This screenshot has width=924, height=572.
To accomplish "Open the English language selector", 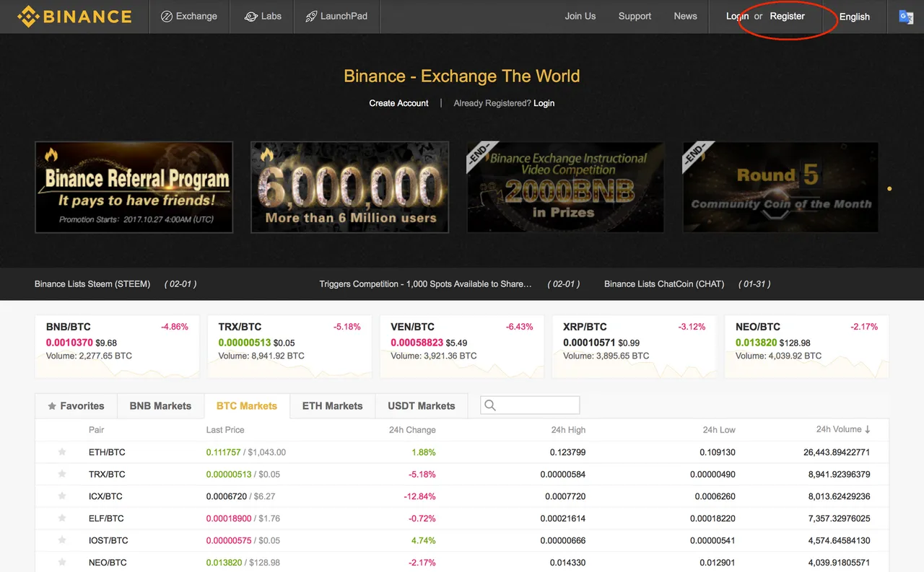I will click(855, 17).
